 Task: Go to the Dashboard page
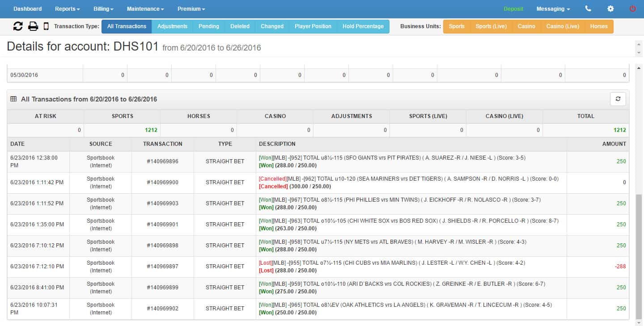click(x=28, y=8)
